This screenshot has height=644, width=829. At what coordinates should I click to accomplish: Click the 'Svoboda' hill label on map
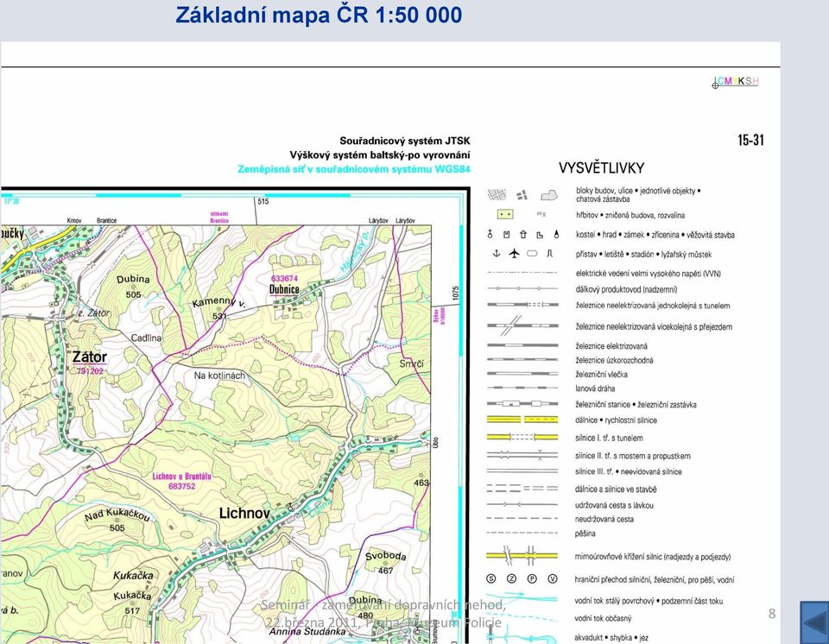[x=386, y=556]
